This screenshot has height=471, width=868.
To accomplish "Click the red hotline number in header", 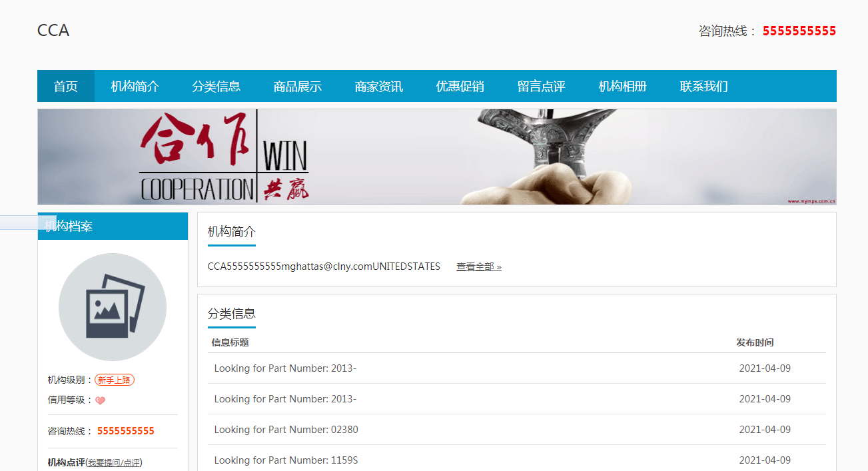I will [799, 31].
